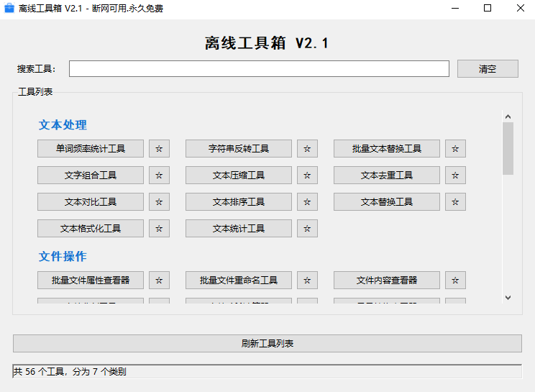Open 单词频率统计工具
The image size is (535, 392).
click(91, 148)
